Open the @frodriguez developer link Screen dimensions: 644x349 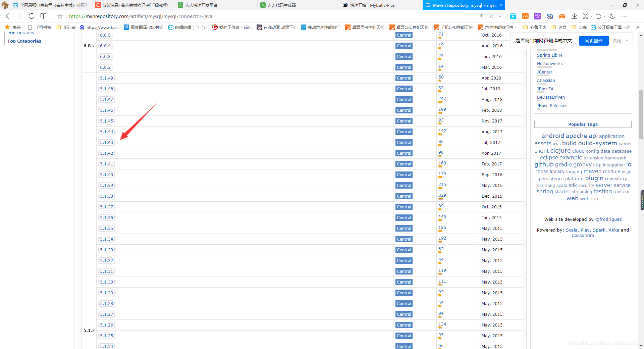click(x=608, y=219)
